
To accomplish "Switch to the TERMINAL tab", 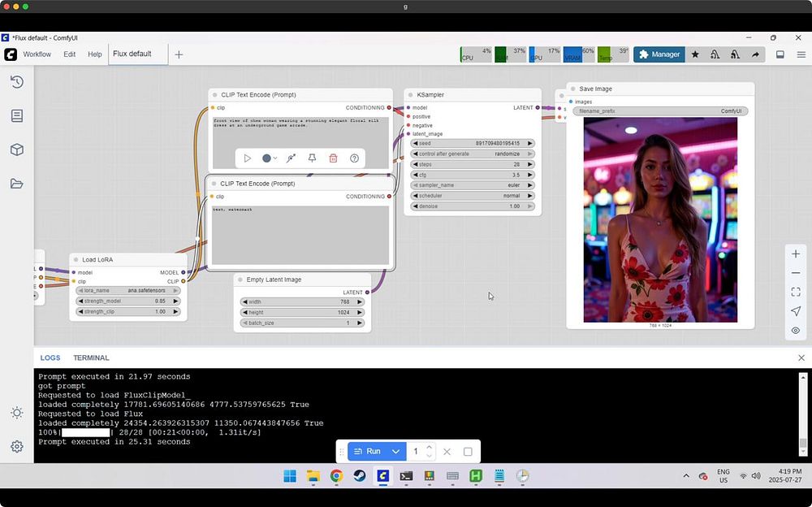I will point(91,357).
